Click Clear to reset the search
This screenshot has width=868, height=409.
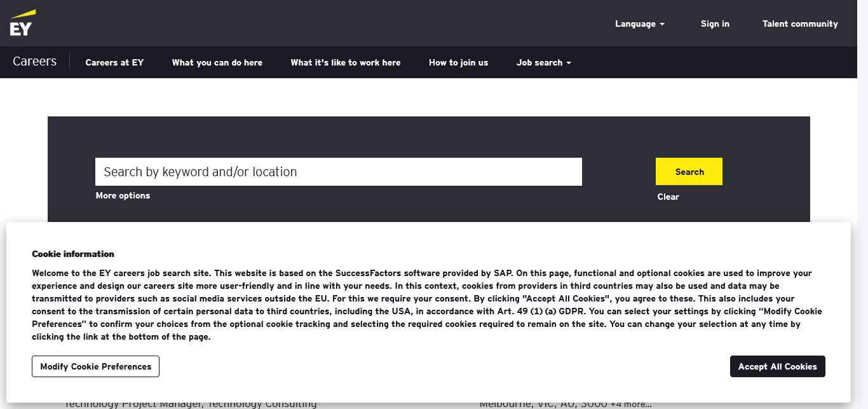tap(668, 197)
